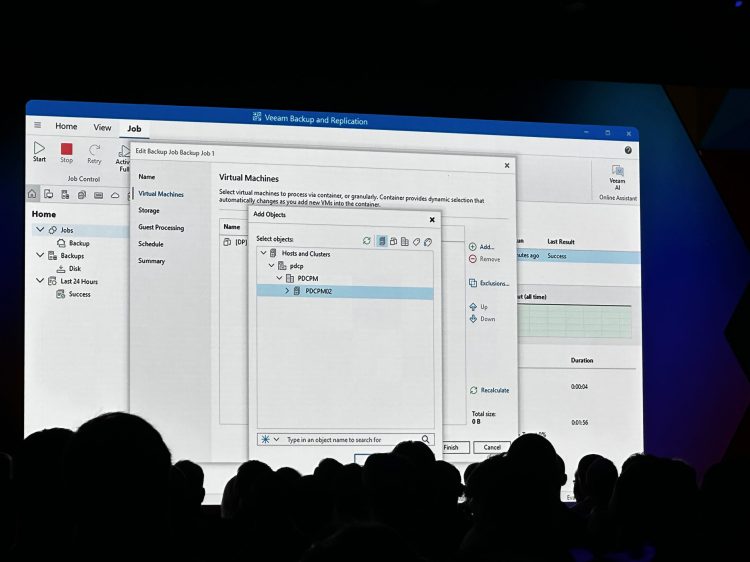Close the Add Objects dialog
750x562 pixels.
click(432, 220)
